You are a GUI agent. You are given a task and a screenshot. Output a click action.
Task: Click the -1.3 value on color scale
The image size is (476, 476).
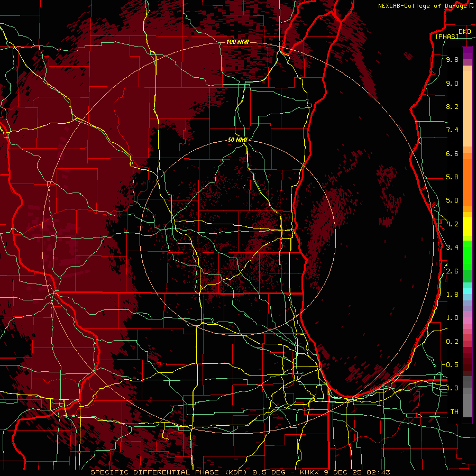[450, 388]
